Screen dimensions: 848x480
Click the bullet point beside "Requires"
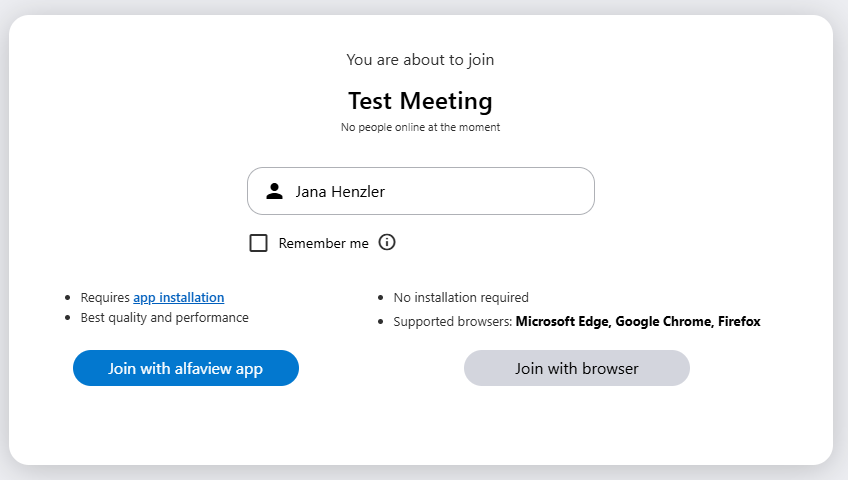(x=67, y=298)
